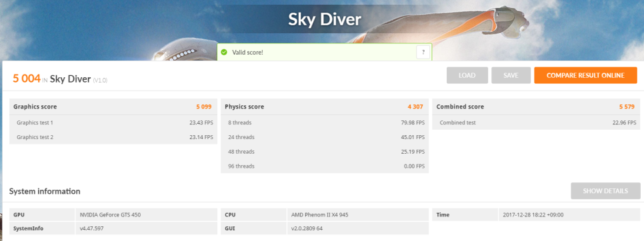Click the System information heading
The width and height of the screenshot is (644, 241).
(45, 192)
